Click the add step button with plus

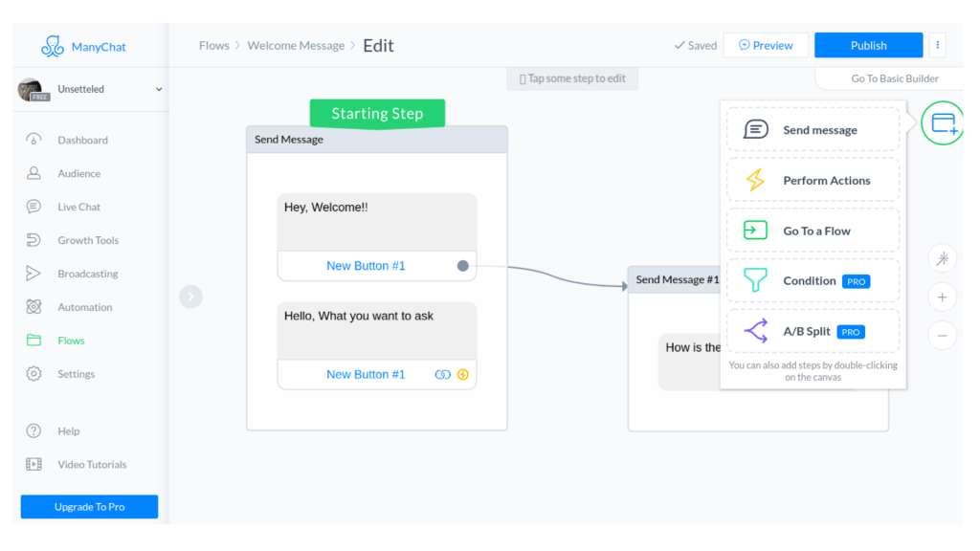coord(943,123)
